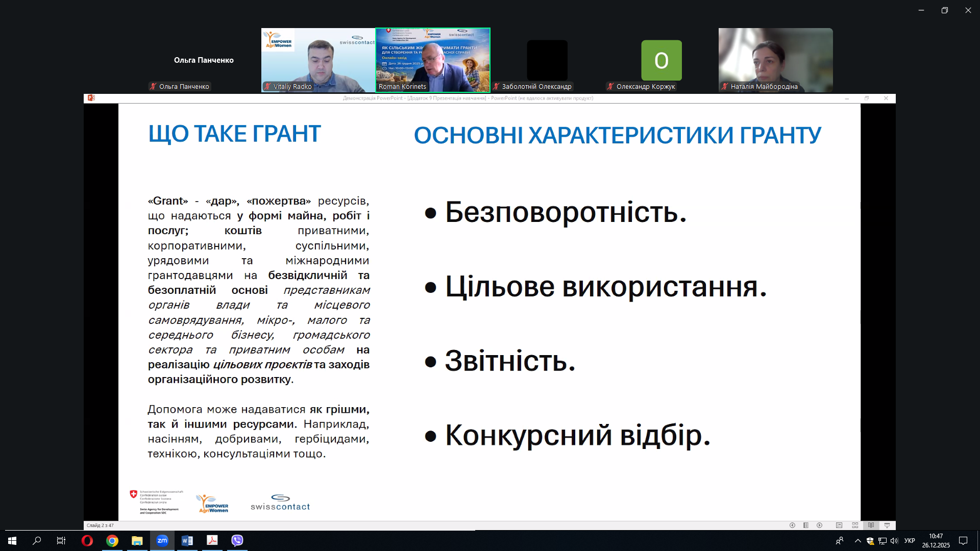Start Slide Show from the status bar icon
Viewport: 980px width, 551px height.
(x=887, y=525)
